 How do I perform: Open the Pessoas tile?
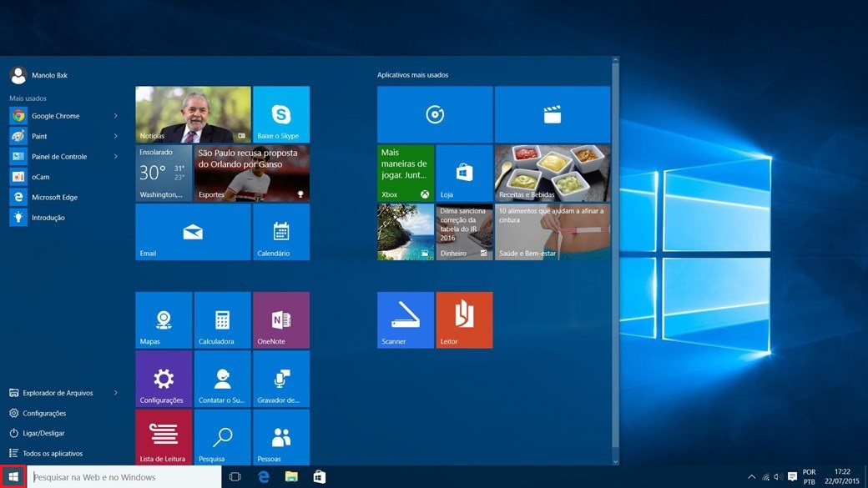coord(281,437)
